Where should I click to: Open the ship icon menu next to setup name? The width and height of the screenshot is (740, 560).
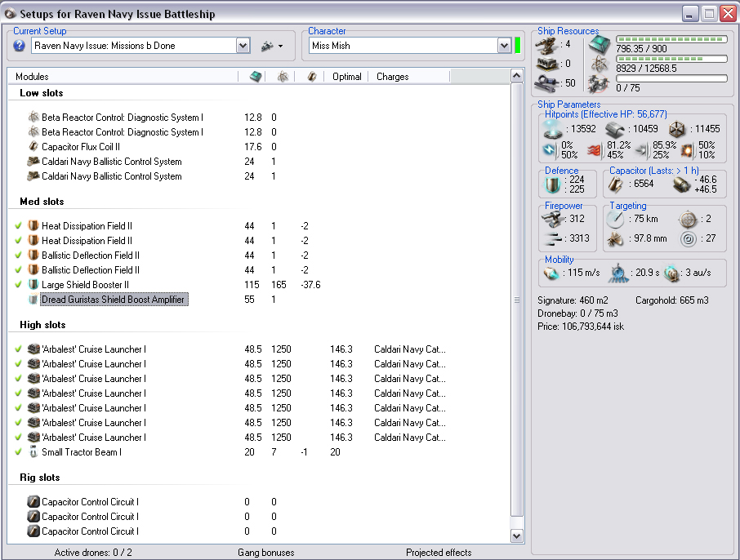tap(272, 46)
